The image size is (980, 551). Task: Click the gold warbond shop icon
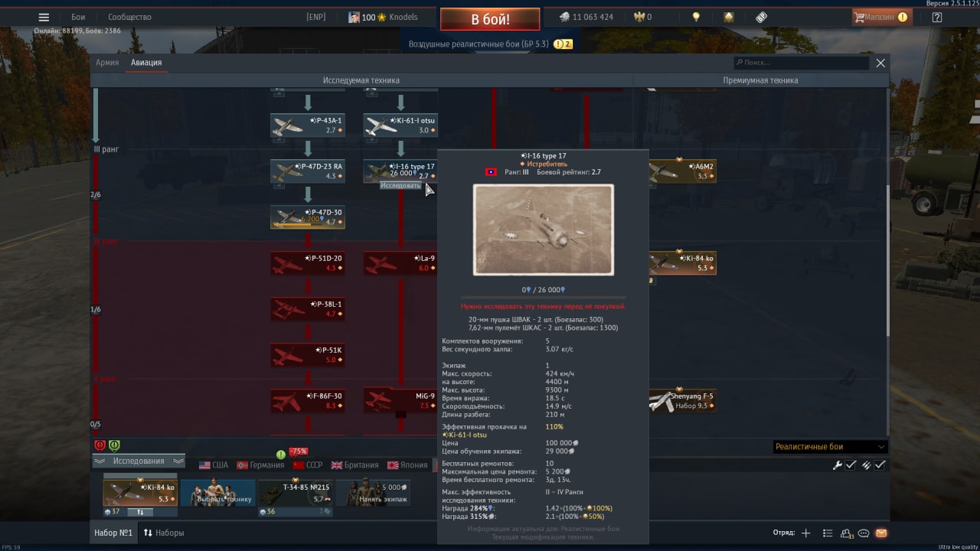click(x=729, y=17)
